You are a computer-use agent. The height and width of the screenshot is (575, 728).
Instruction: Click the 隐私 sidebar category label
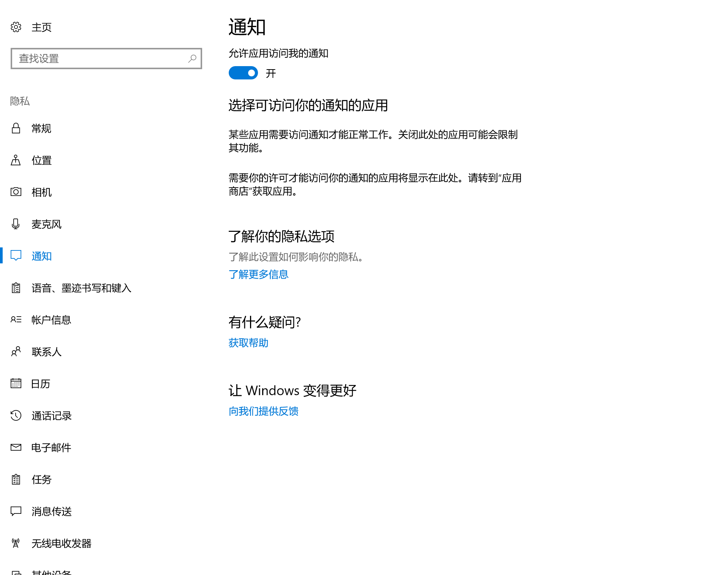pos(20,101)
